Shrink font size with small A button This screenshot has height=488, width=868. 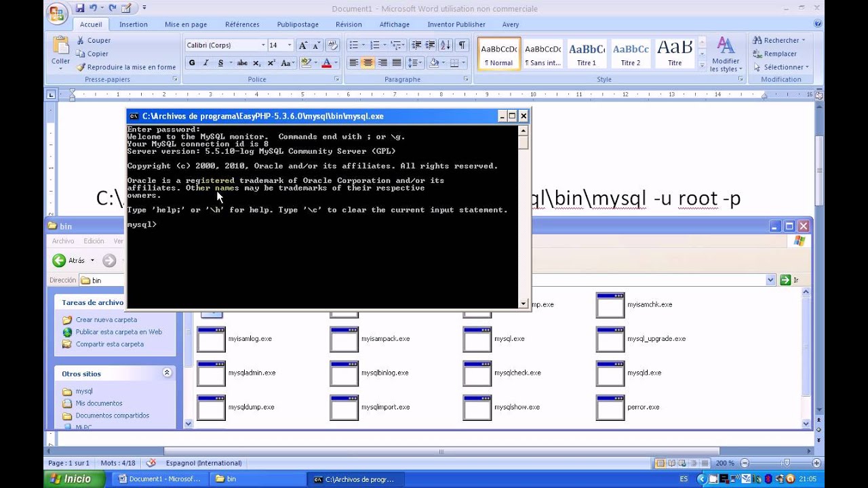coord(317,45)
